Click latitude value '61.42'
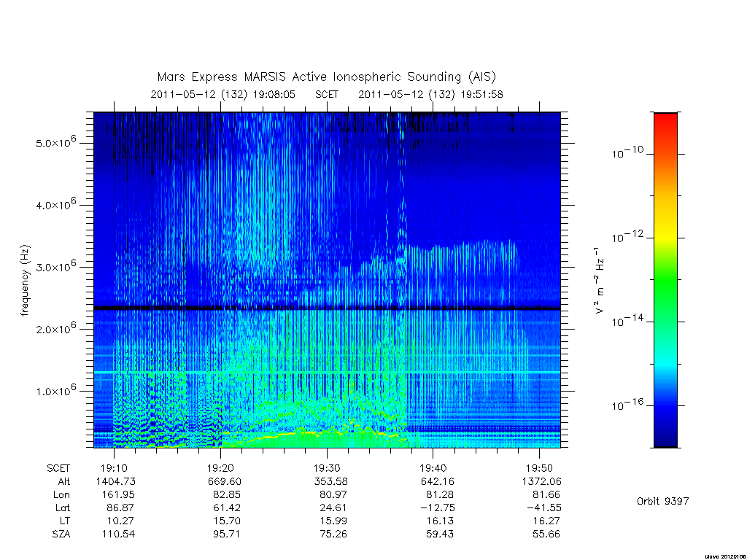 tap(227, 507)
